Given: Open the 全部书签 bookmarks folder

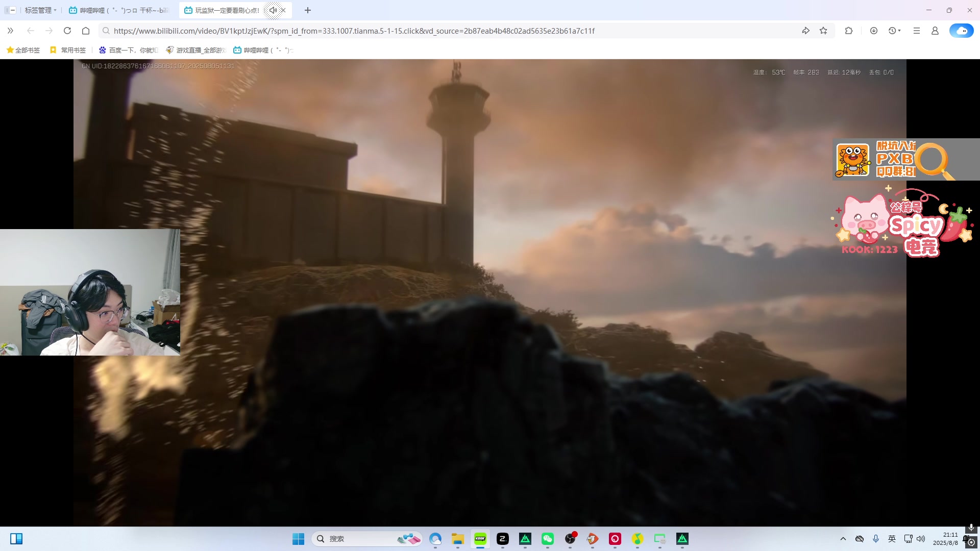Looking at the screenshot, I should (x=23, y=50).
